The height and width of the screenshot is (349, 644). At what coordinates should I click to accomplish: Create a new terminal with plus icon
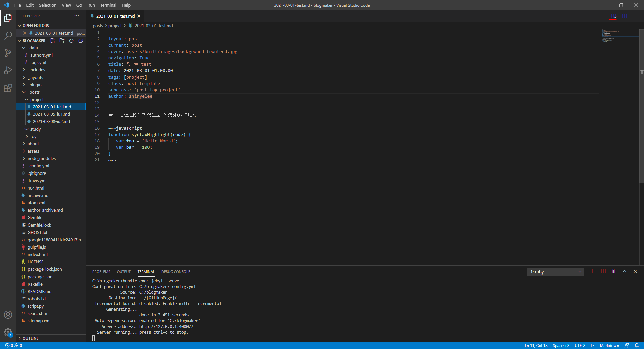pyautogui.click(x=592, y=271)
